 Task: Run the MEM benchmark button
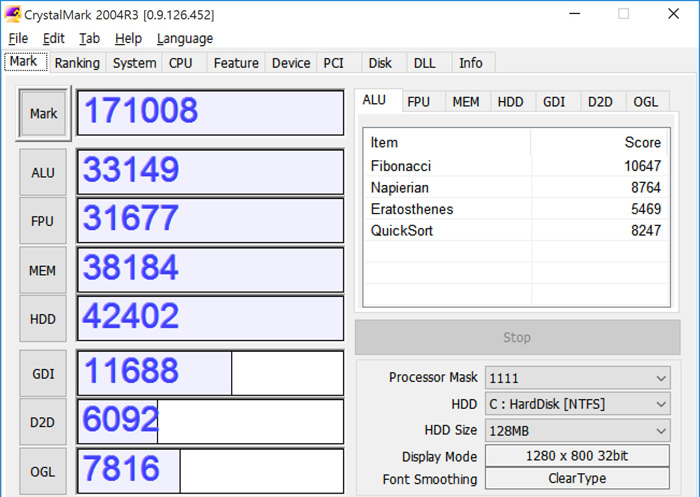coord(43,270)
